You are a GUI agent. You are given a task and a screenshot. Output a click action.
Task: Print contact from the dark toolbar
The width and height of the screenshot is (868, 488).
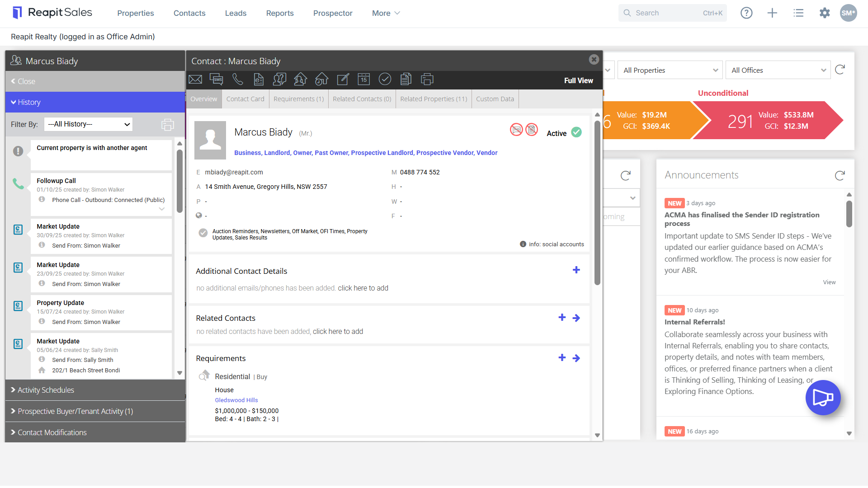point(427,80)
